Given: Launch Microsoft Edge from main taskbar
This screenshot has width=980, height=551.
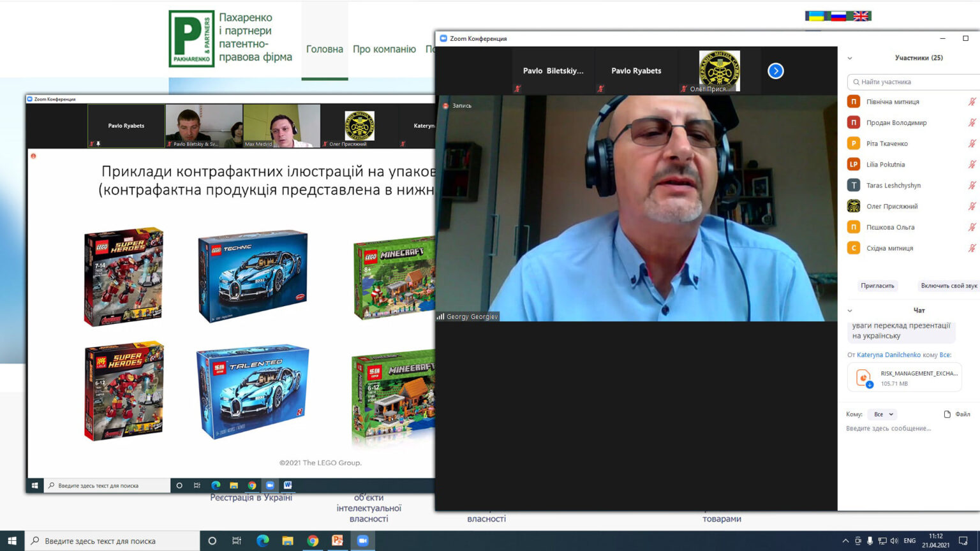Looking at the screenshot, I should [x=262, y=541].
